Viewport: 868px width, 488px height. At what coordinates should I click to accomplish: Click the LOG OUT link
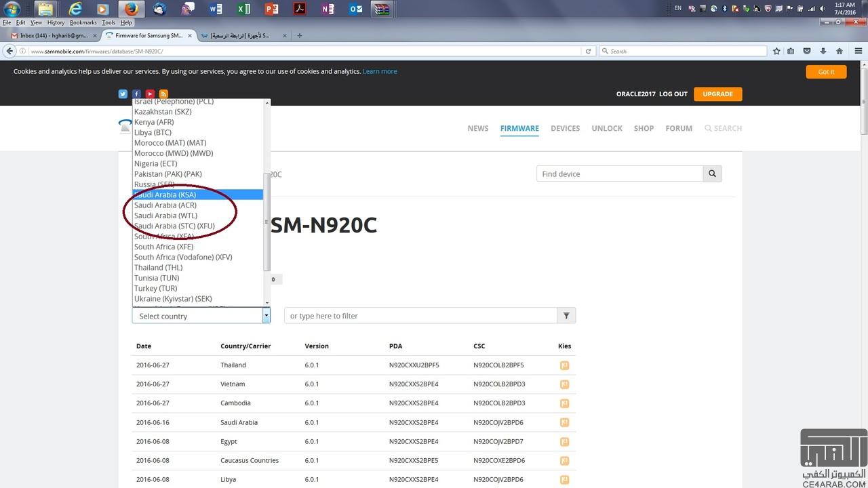673,94
